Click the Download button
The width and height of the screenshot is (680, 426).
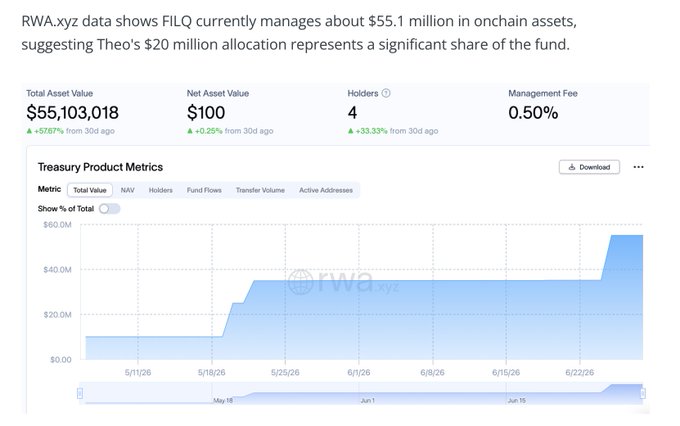pos(589,167)
